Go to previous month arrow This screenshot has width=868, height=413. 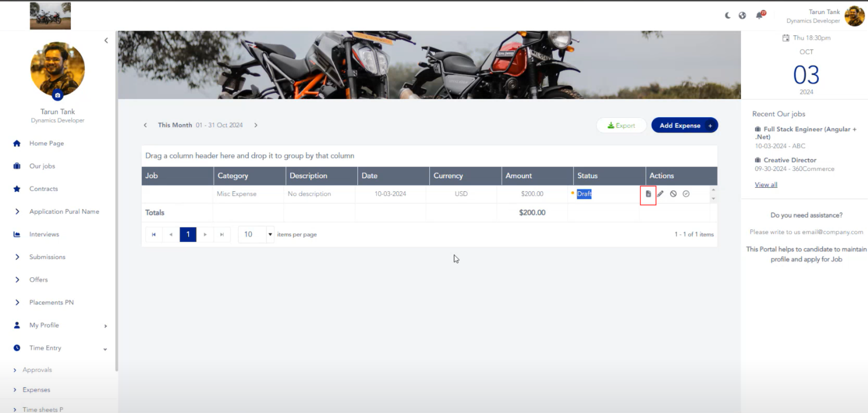(145, 125)
